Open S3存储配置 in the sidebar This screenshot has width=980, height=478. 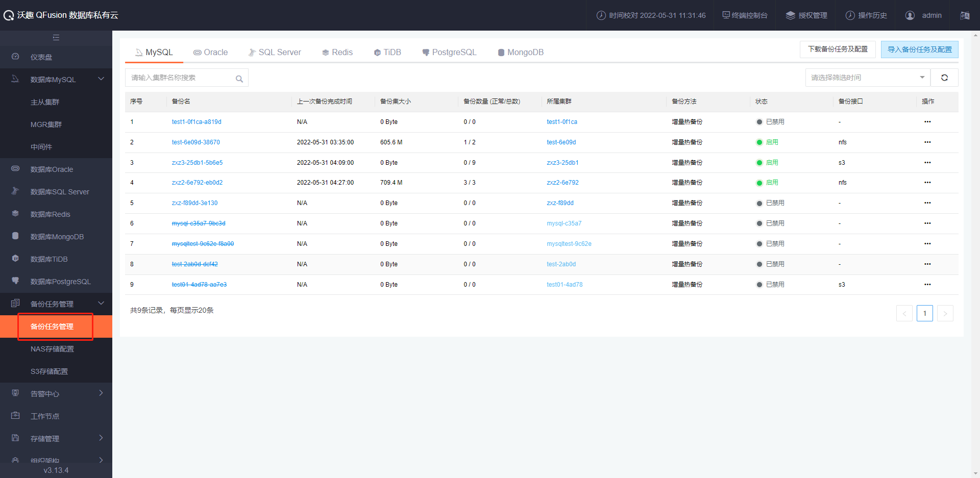49,371
